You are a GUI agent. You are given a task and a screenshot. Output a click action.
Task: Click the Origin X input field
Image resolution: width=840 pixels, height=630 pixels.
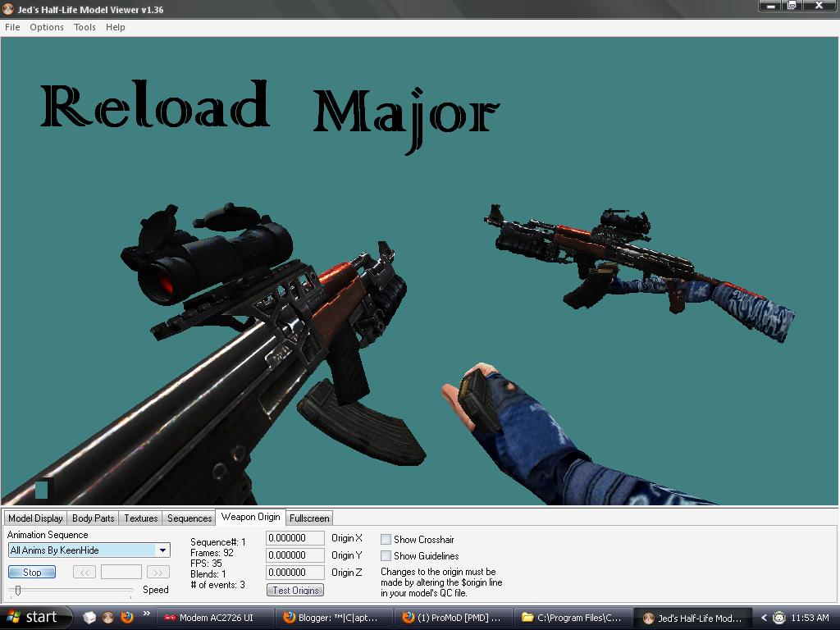[x=294, y=538]
